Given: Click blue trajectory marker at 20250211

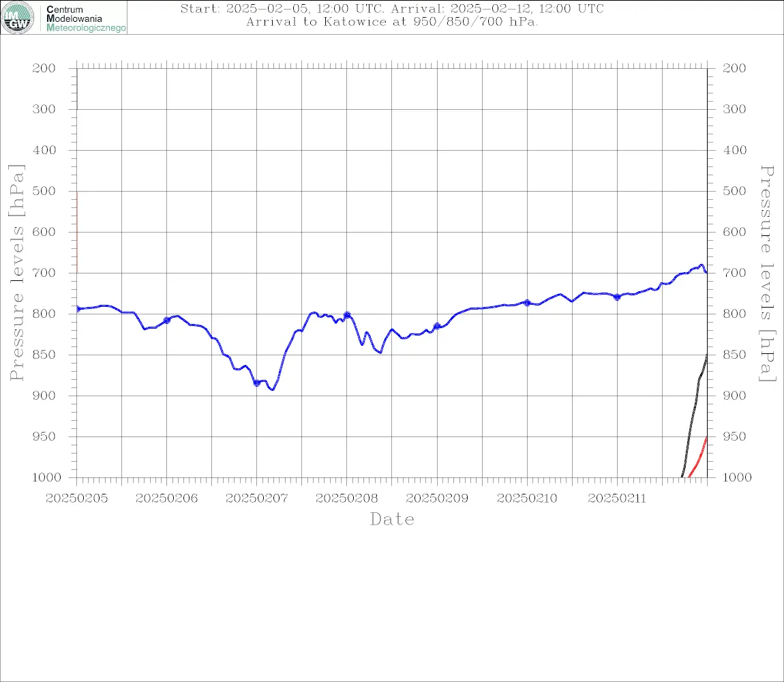Looking at the screenshot, I should [617, 297].
